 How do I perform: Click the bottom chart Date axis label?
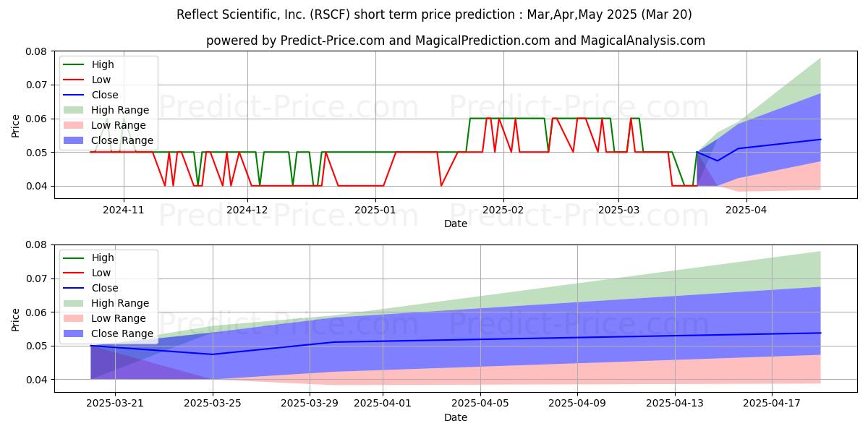pos(456,417)
